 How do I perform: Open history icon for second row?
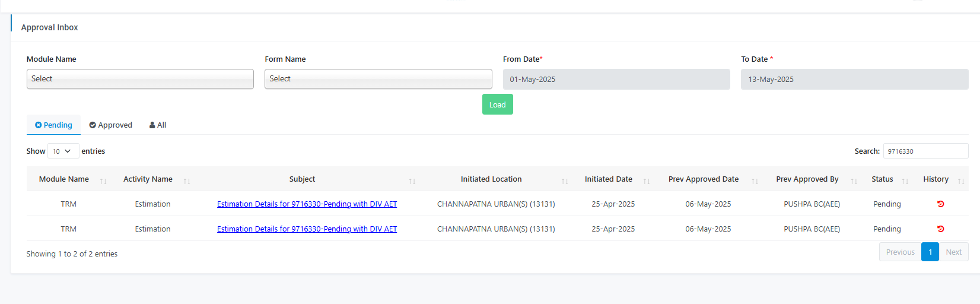pyautogui.click(x=940, y=229)
